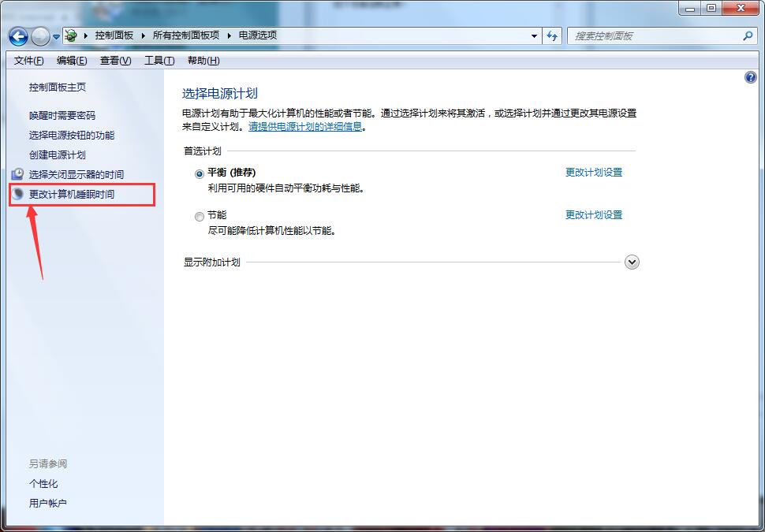Open 更改计算机睡眠时间

[x=72, y=194]
